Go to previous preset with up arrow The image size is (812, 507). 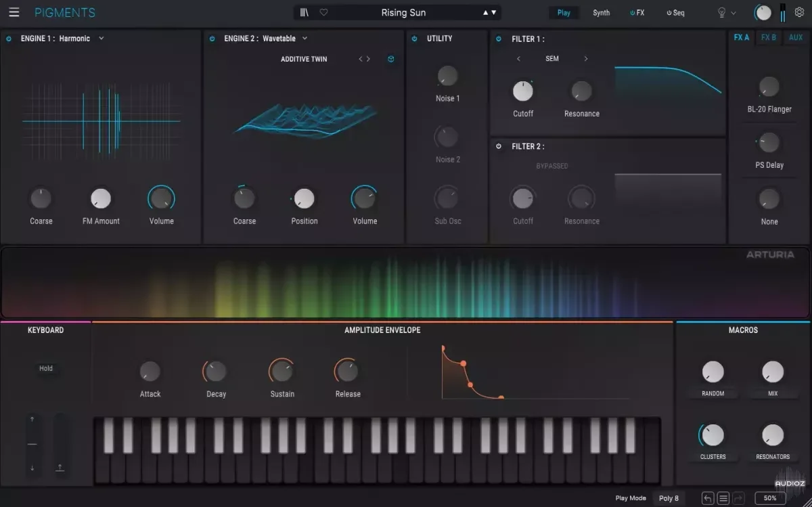point(485,12)
